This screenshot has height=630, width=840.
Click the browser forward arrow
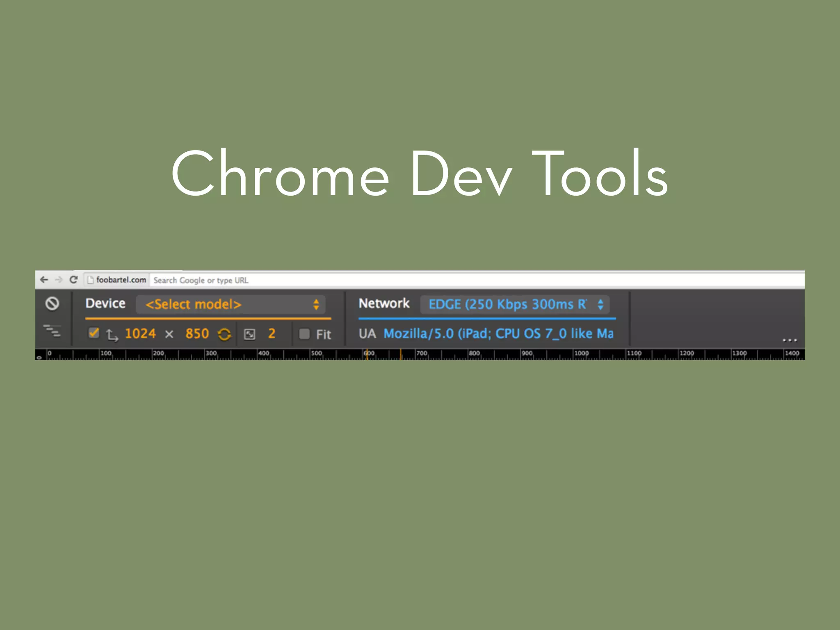click(x=59, y=280)
